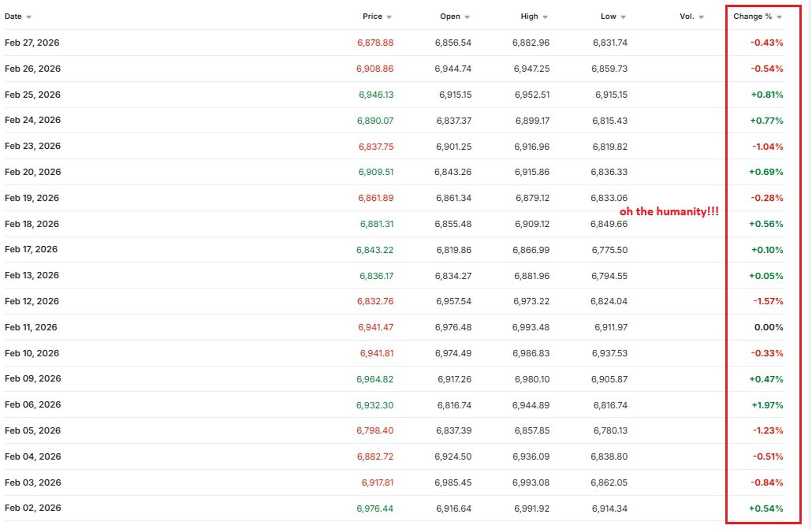Click the sort arrow next to Price
812x529 pixels.
point(389,17)
